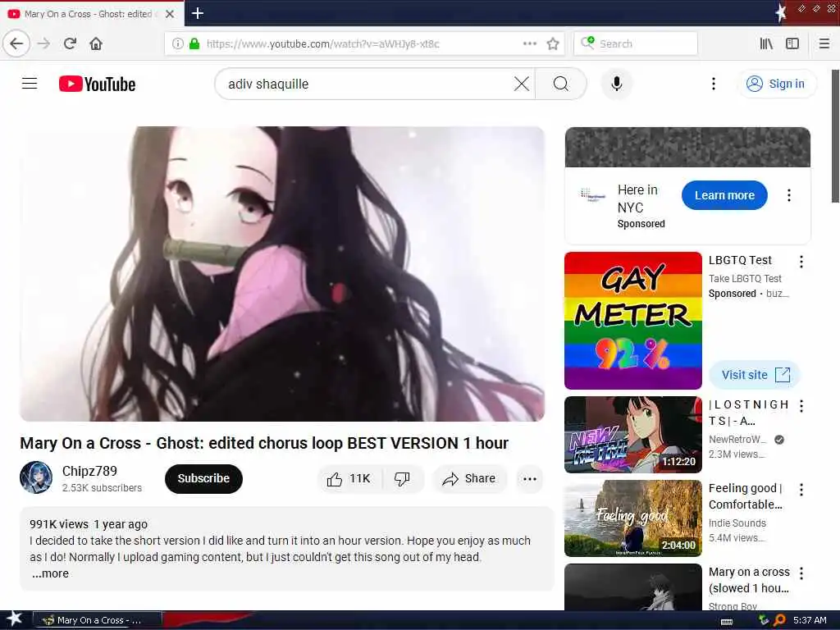The image size is (840, 630).
Task: Open options menu for LOST NIGHTS video
Action: pyautogui.click(x=801, y=405)
